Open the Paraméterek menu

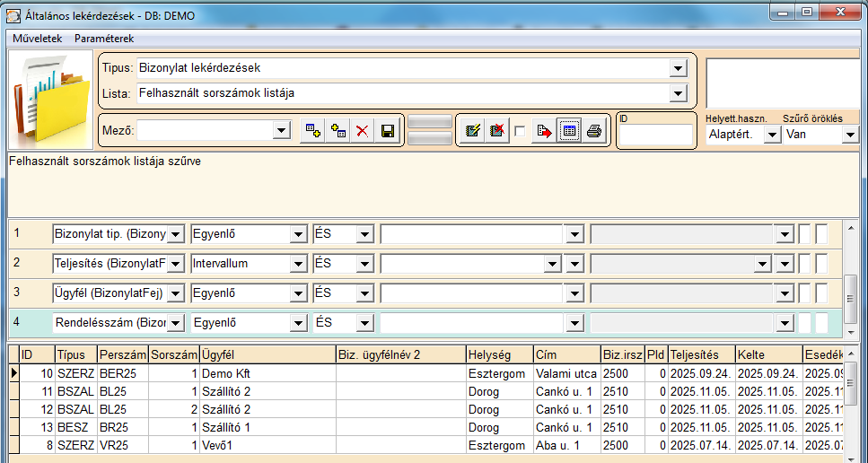point(104,39)
